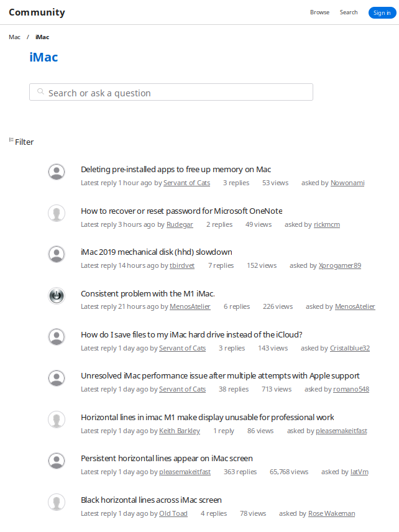Screen dimensions: 399x532
Task: Go to the Mac breadcrumb link
Action: coord(14,37)
